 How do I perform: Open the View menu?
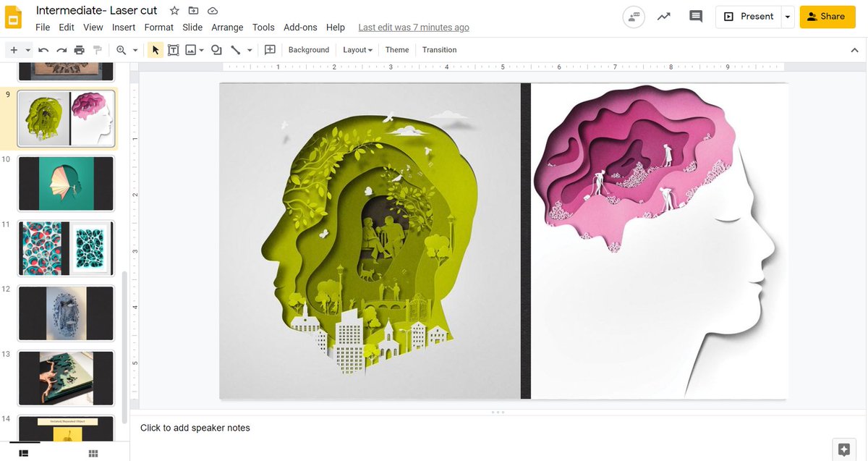(x=93, y=28)
